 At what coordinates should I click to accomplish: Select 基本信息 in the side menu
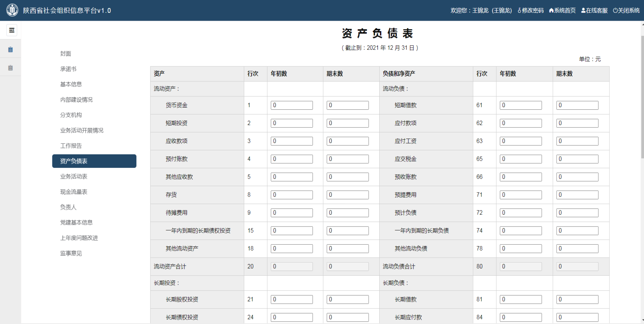point(71,84)
